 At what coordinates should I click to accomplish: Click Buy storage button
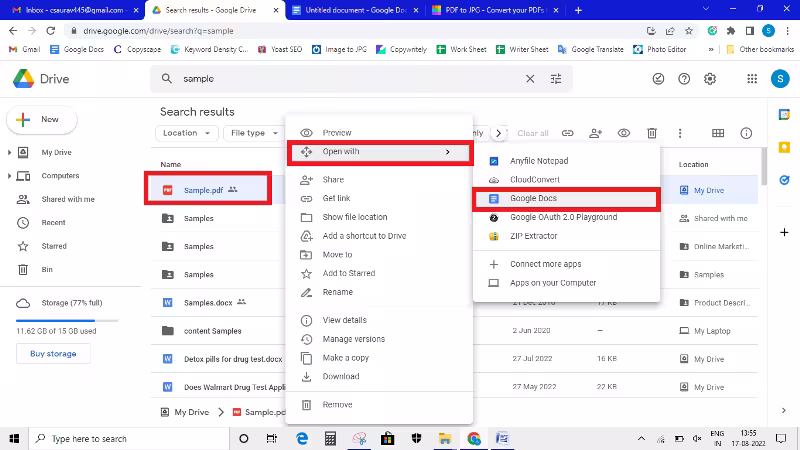[x=53, y=354]
